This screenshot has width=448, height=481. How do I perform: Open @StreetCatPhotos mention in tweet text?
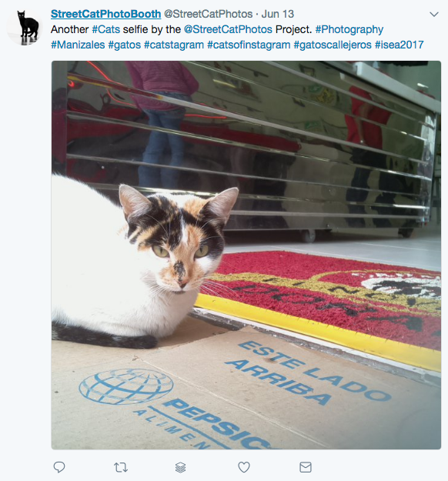click(228, 29)
